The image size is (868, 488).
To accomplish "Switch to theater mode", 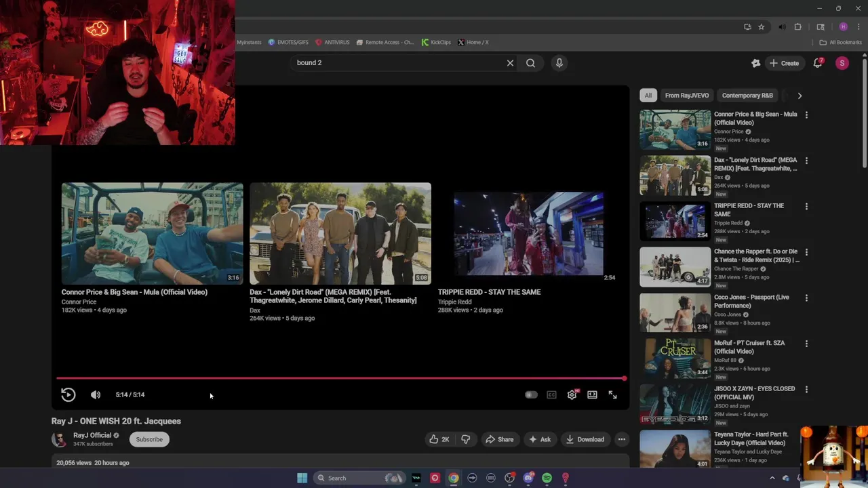I will point(592,394).
